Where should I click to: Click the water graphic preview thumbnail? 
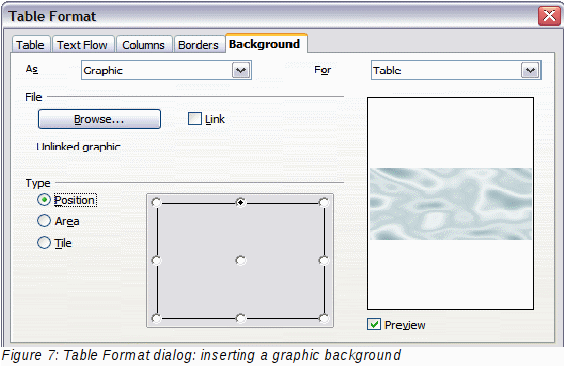pos(450,204)
